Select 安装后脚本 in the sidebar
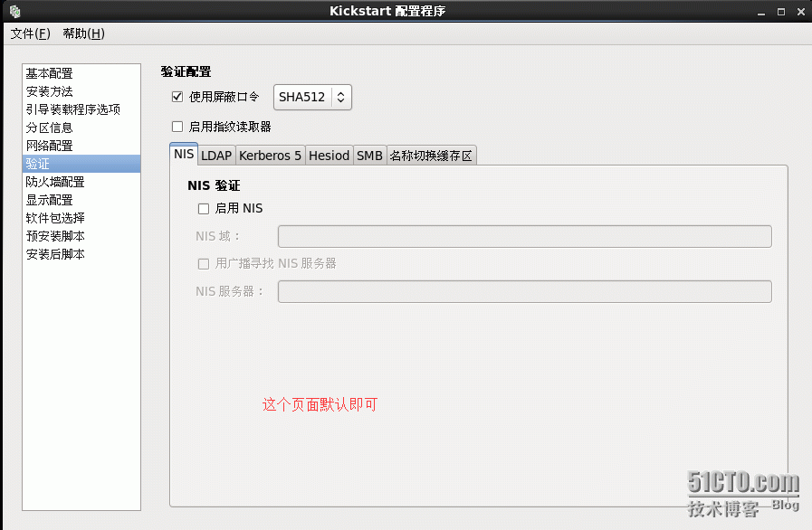 tap(81, 254)
